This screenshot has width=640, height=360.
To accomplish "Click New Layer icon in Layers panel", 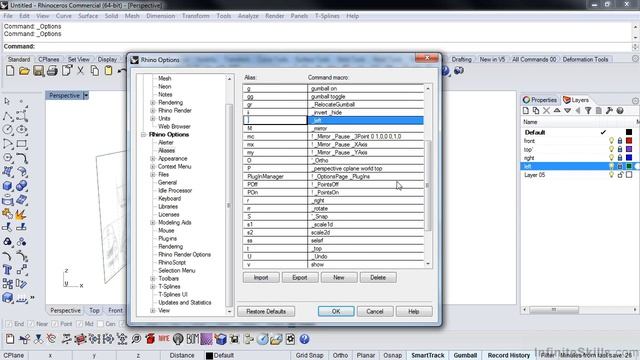I will coord(526,111).
